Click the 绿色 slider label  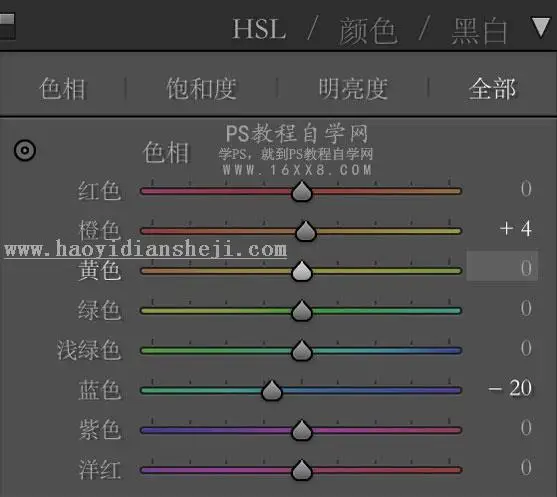pyautogui.click(x=99, y=310)
